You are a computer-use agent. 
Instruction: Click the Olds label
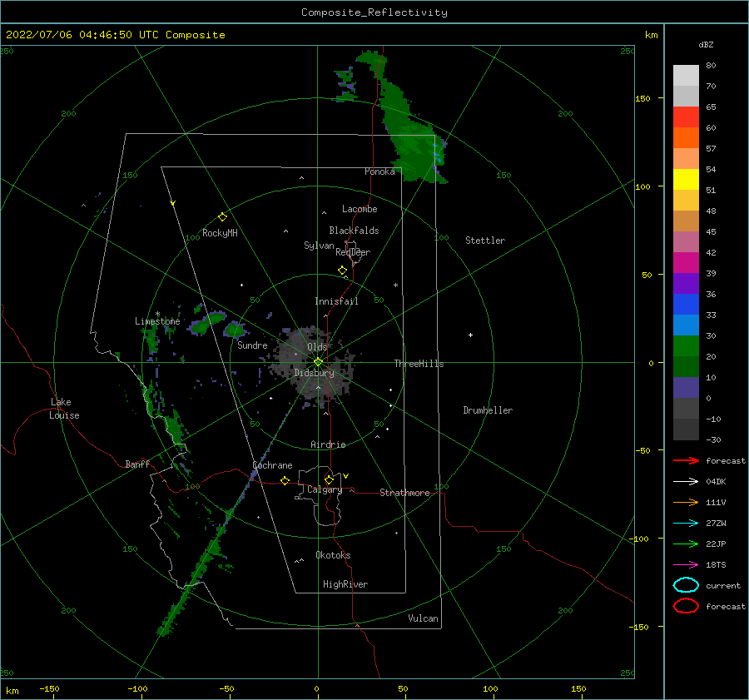coord(317,346)
